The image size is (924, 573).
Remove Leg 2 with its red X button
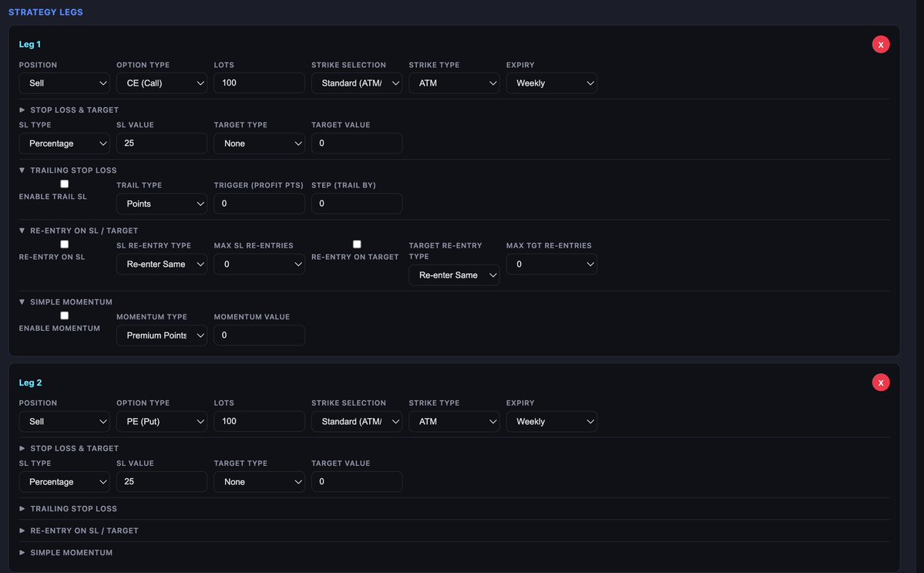[x=880, y=383]
